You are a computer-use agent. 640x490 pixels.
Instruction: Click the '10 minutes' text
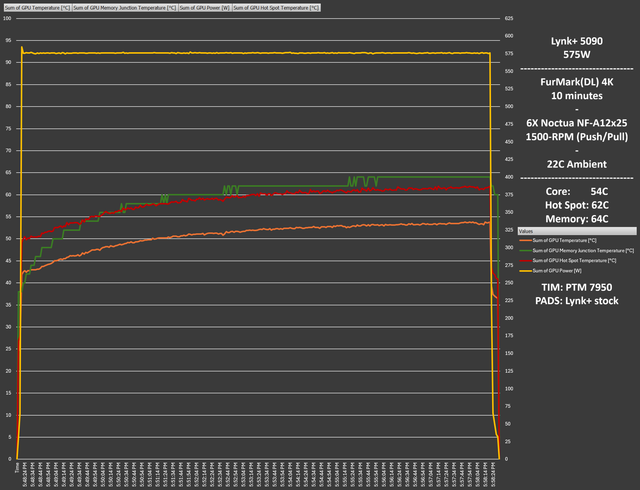[x=577, y=96]
